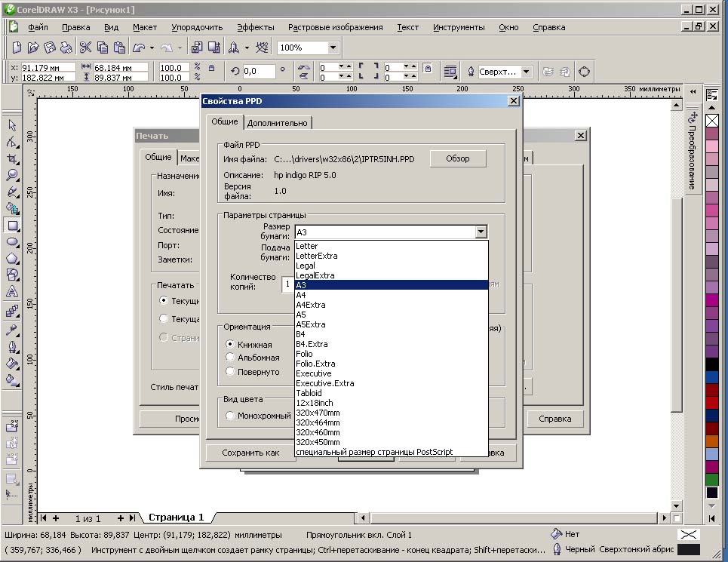Pick the green swatch in the color palette
The width and height of the screenshot is (728, 562).
711,480
